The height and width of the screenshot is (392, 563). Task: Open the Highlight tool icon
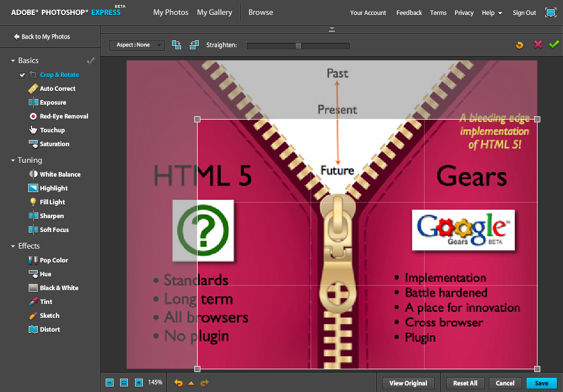(x=33, y=188)
